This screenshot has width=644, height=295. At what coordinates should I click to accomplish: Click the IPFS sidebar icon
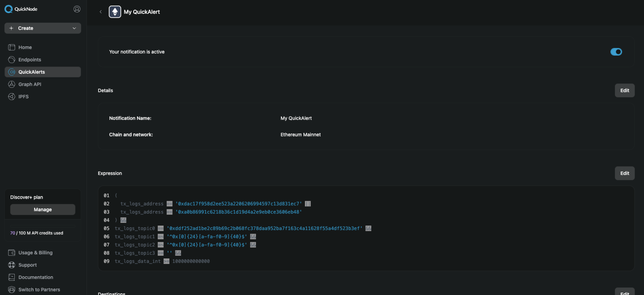(x=12, y=97)
